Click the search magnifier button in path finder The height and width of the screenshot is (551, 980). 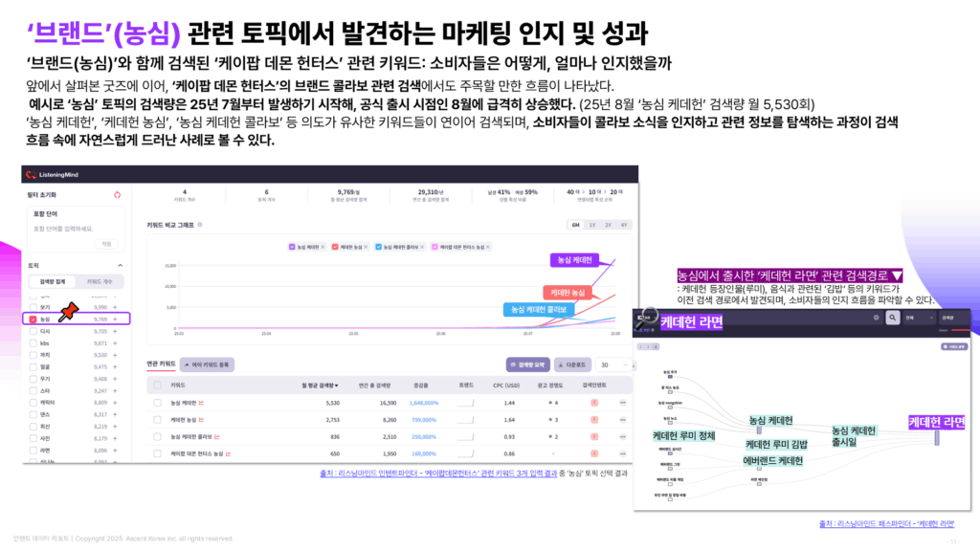point(892,317)
